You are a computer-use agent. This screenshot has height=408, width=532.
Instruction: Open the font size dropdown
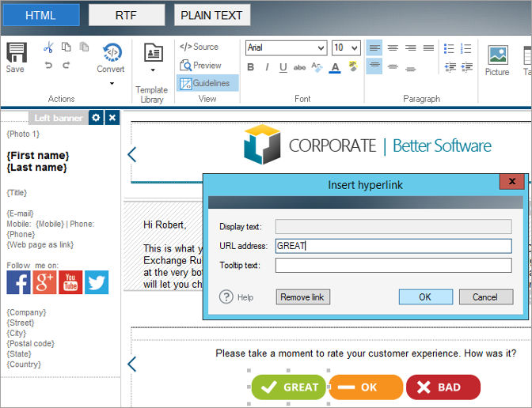346,48
